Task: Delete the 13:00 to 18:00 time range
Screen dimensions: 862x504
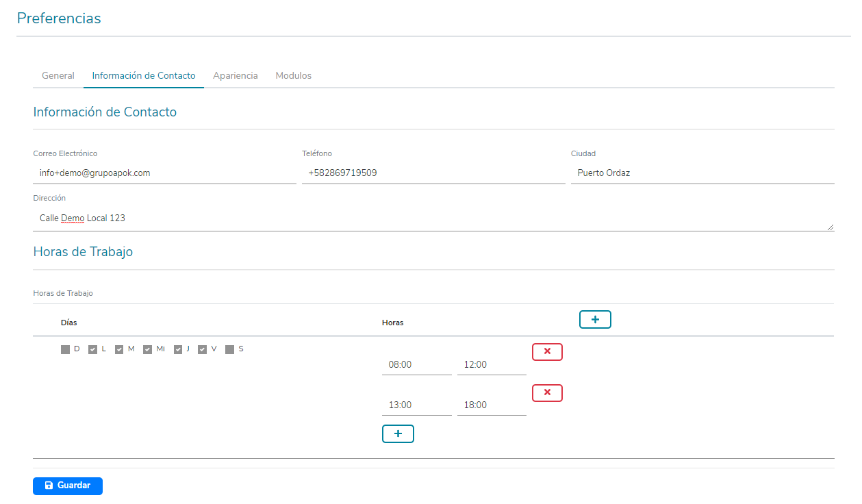Action: 547,393
